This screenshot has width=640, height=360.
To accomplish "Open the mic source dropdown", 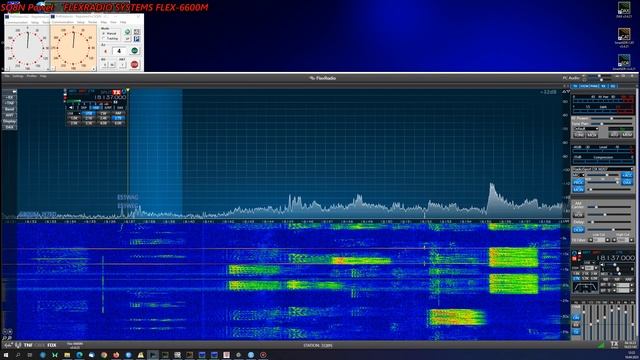I will coord(579,175).
